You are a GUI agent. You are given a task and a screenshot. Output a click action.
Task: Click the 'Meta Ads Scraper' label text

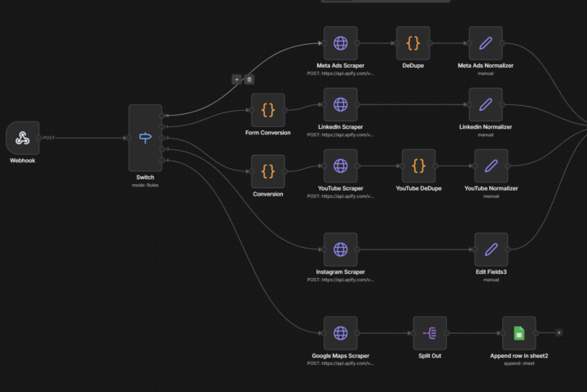point(340,65)
